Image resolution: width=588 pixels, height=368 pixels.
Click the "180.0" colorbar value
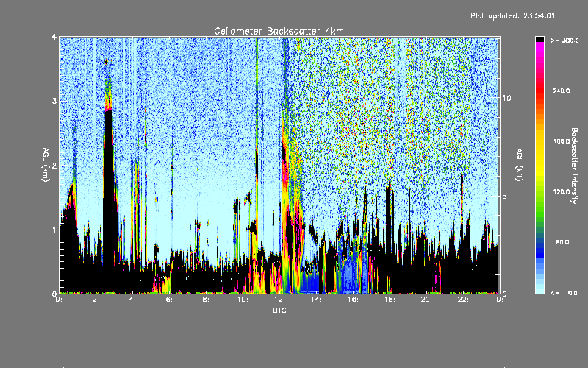[562, 141]
